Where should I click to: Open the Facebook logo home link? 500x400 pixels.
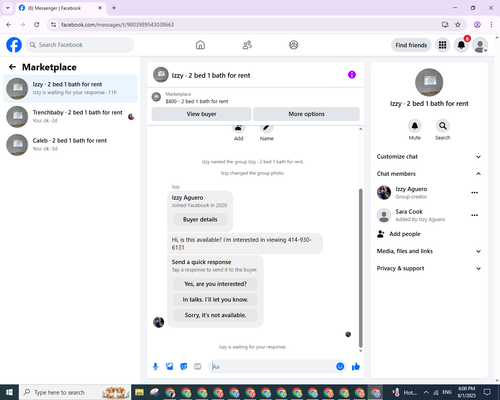pyautogui.click(x=14, y=45)
